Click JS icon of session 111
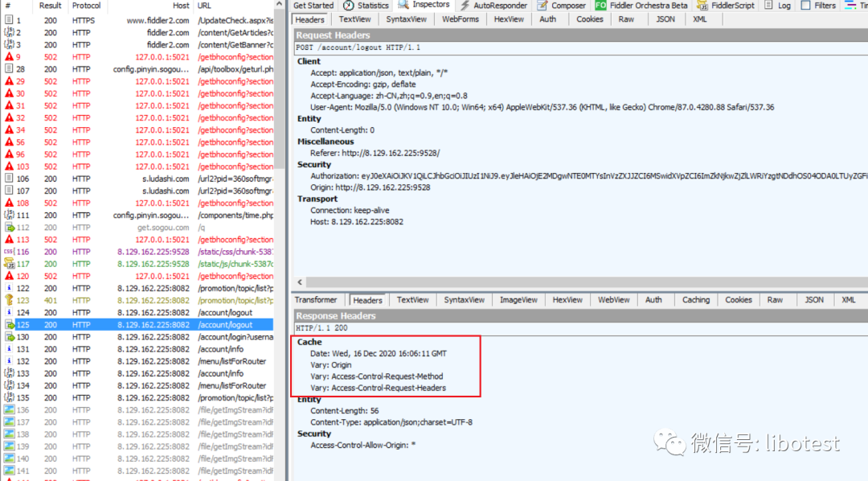This screenshot has height=481, width=868. pyautogui.click(x=9, y=215)
